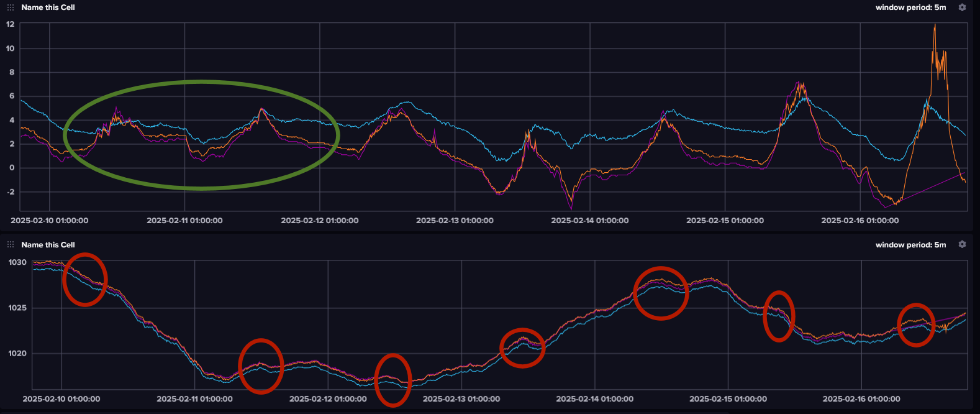The height and width of the screenshot is (414, 980).
Task: Click the tall orange spike peak near 12
Action: pos(934,25)
